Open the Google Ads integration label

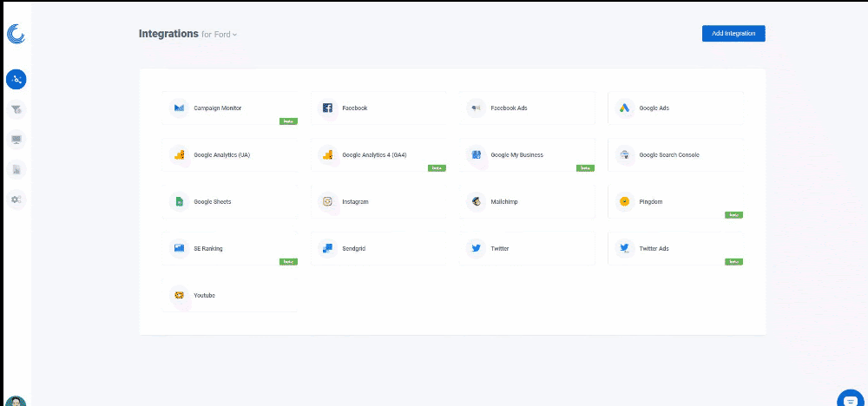(654, 108)
